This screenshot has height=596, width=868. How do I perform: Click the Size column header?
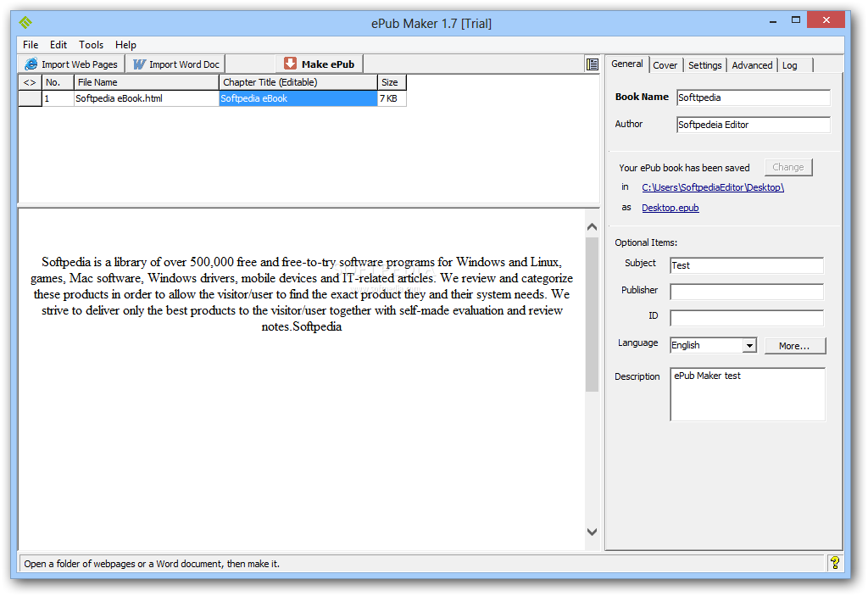[392, 82]
